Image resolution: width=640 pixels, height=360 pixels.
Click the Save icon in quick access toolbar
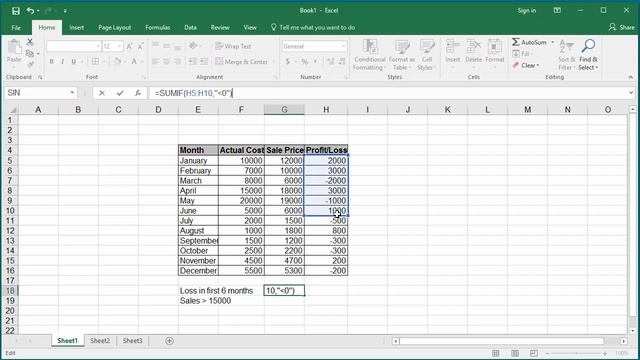click(x=16, y=11)
